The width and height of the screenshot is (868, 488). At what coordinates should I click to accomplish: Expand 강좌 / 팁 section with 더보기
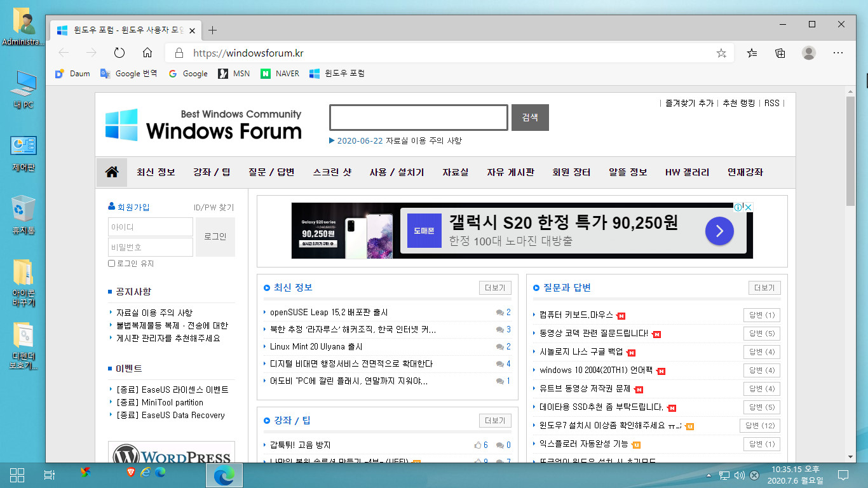tap(495, 421)
